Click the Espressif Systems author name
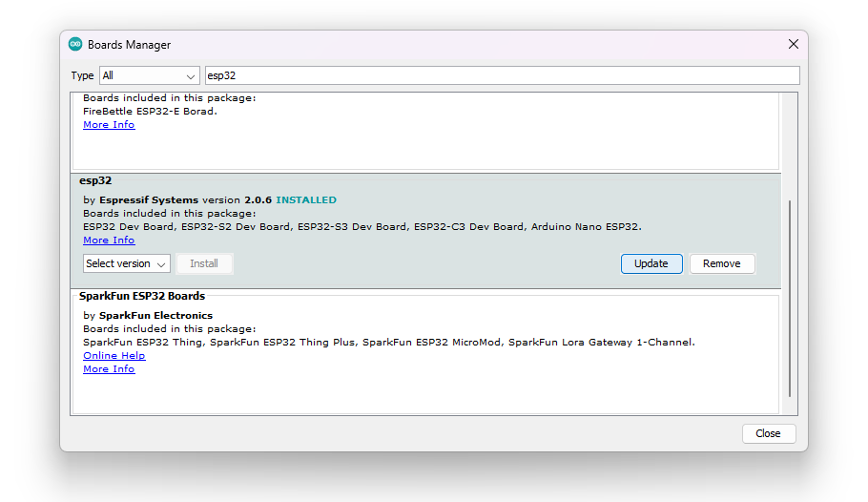Screen dimensions: 868x502 pos(149,200)
